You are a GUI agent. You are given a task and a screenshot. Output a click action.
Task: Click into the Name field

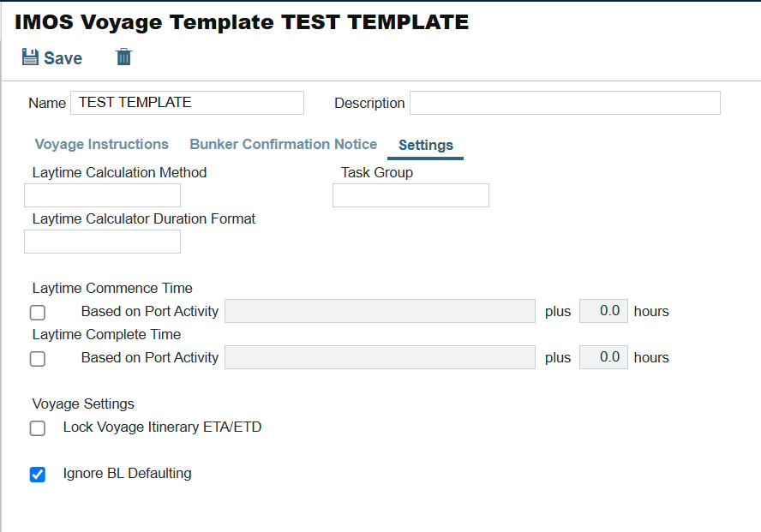click(x=188, y=103)
